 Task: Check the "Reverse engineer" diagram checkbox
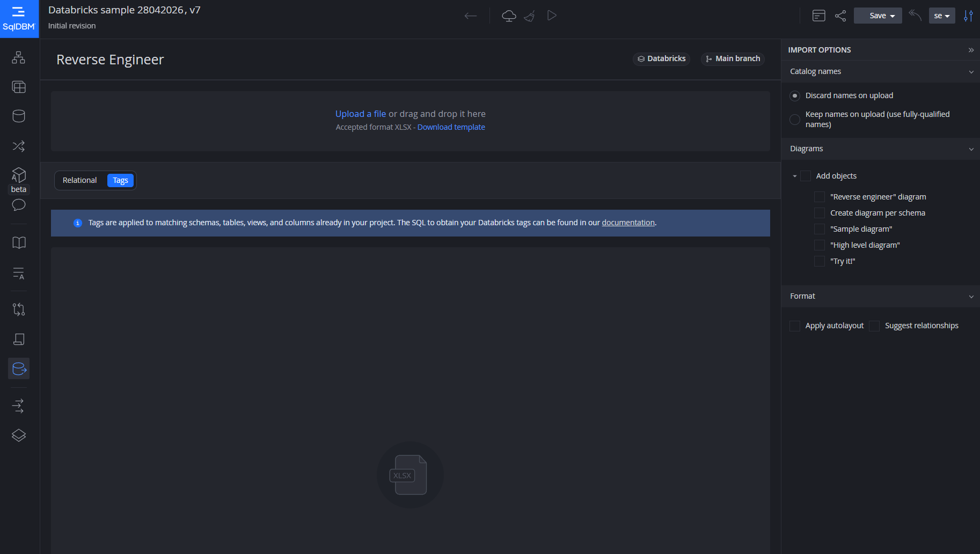click(820, 197)
